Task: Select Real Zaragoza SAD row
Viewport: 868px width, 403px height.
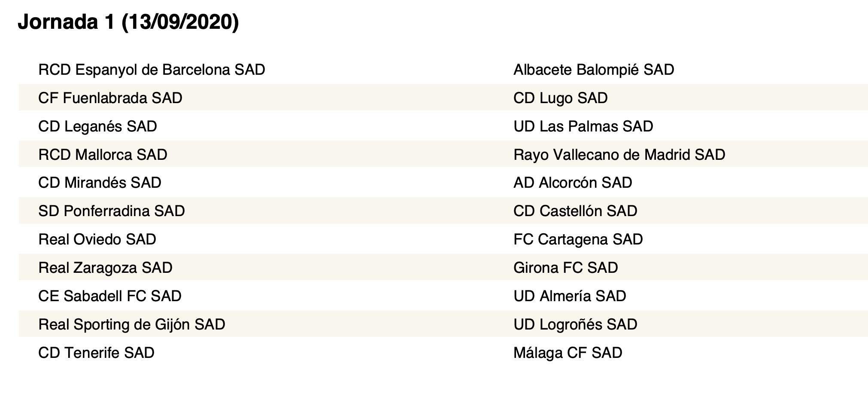Action: (x=443, y=268)
